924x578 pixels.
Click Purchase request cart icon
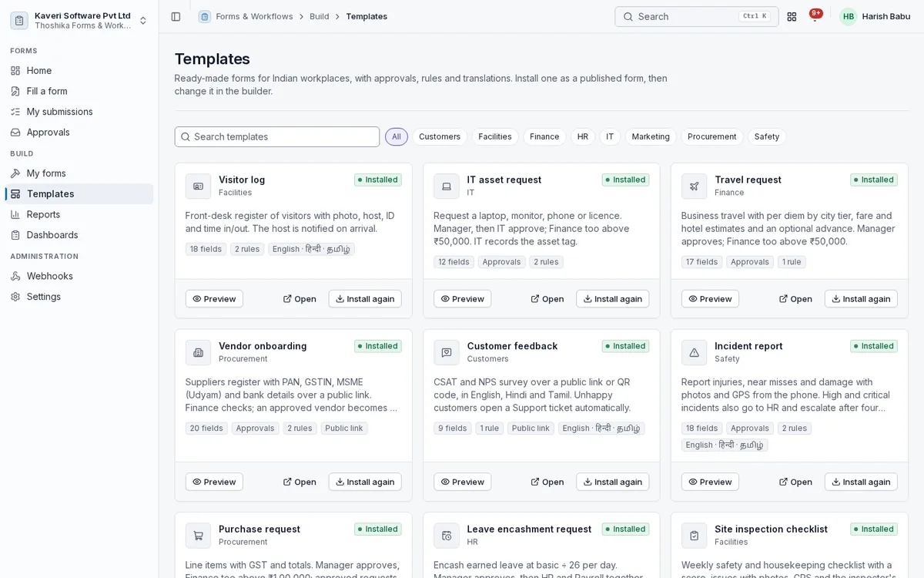pyautogui.click(x=198, y=535)
